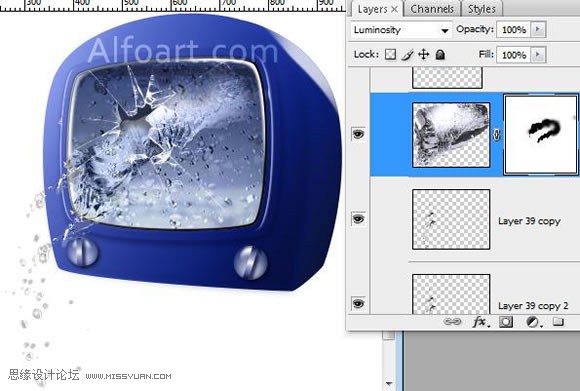Click the Layer 39 copy name
Image resolution: width=580 pixels, height=391 pixels.
pyautogui.click(x=529, y=221)
